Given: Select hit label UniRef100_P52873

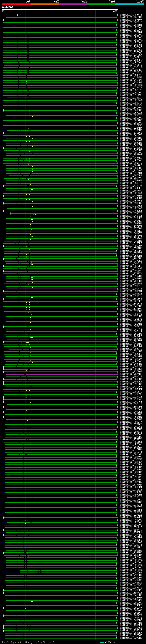Looking at the screenshot, I should (131, 90).
